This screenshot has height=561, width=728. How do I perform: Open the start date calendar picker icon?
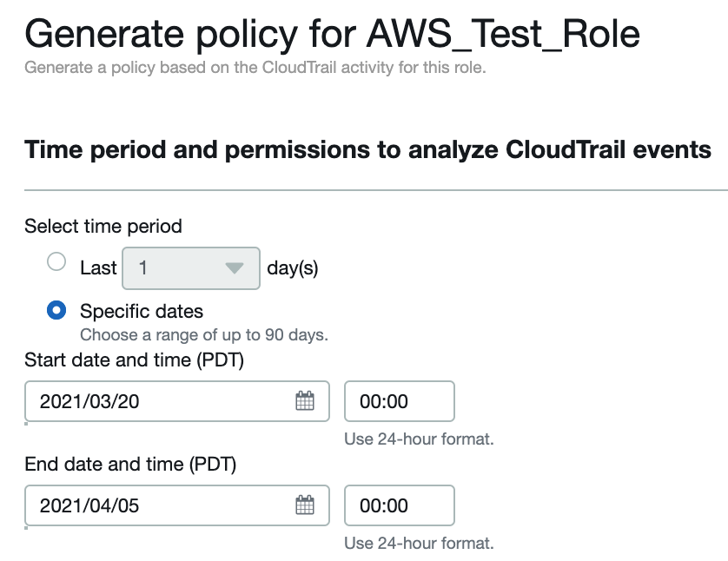[x=305, y=401]
